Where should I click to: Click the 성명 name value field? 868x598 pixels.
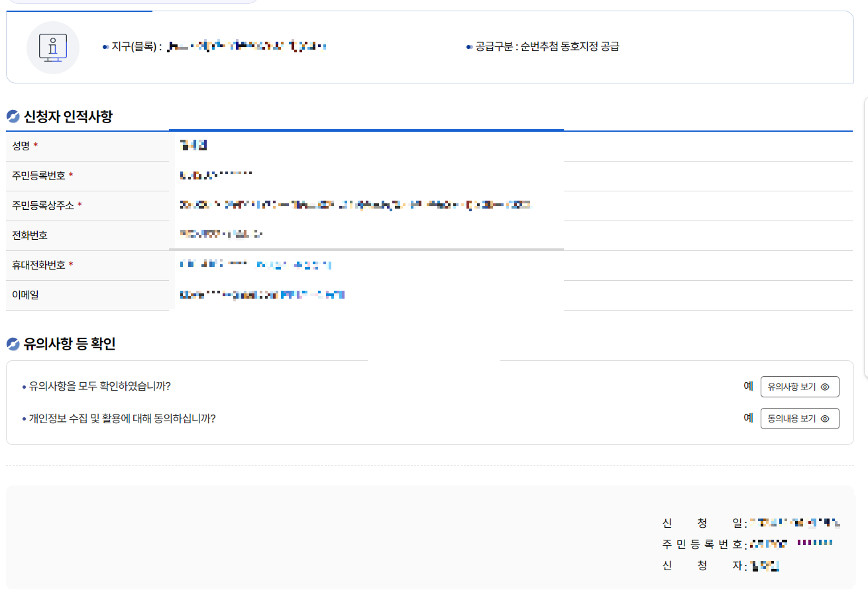tap(192, 145)
